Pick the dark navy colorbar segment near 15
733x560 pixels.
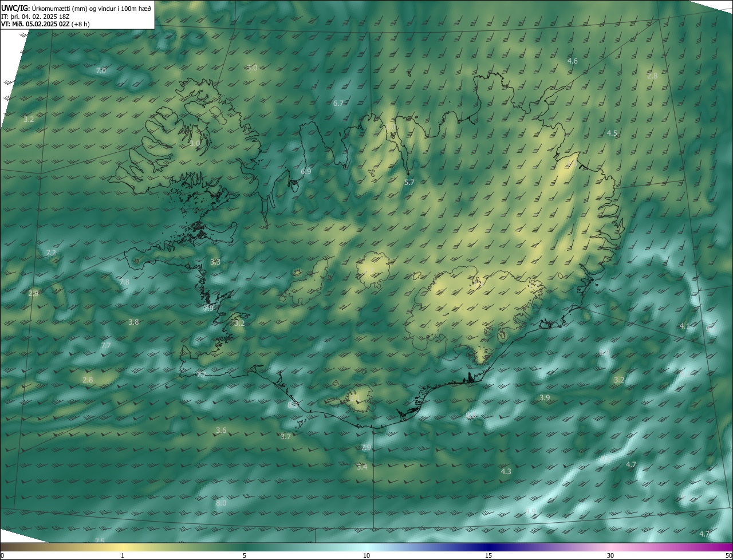coord(488,547)
